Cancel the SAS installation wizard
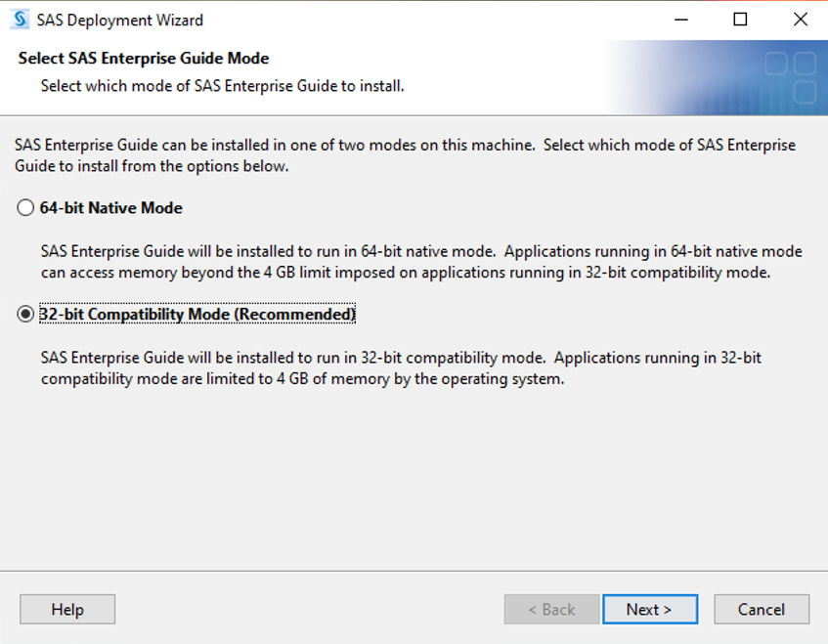This screenshot has width=828, height=644. coord(762,609)
